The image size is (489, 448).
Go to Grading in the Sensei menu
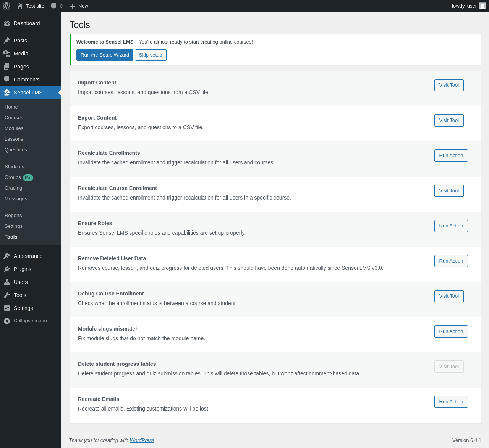click(31, 188)
